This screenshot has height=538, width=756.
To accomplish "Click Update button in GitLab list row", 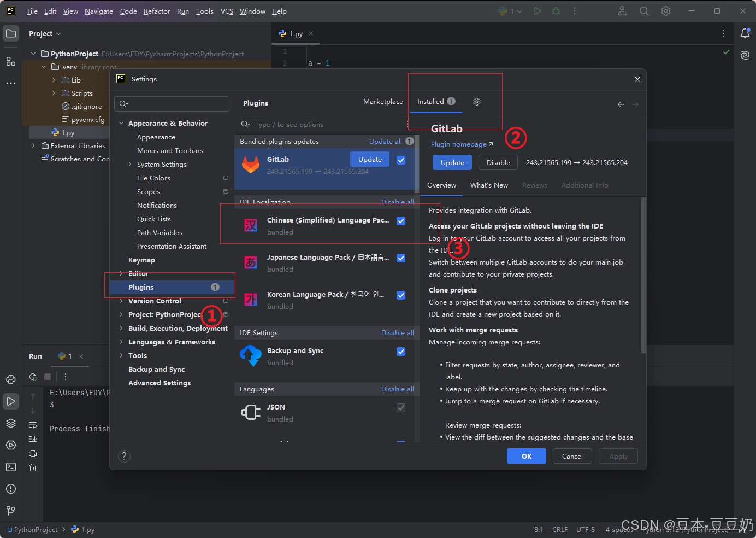I will [x=370, y=159].
